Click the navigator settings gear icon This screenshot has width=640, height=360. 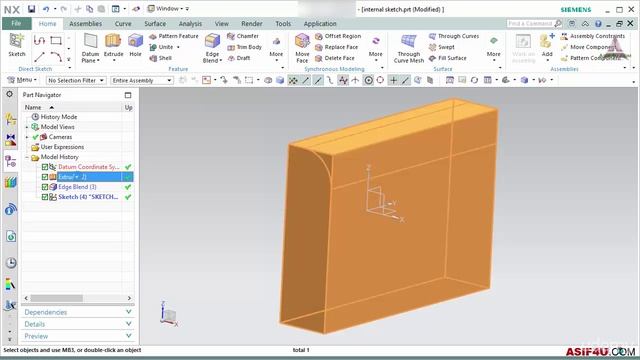coord(9,94)
